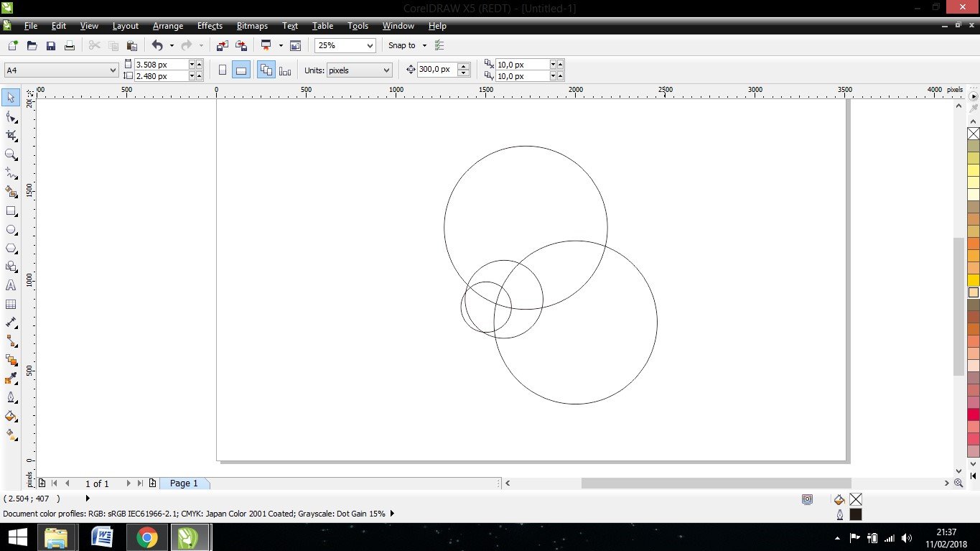Select the Rectangle tool

11,211
